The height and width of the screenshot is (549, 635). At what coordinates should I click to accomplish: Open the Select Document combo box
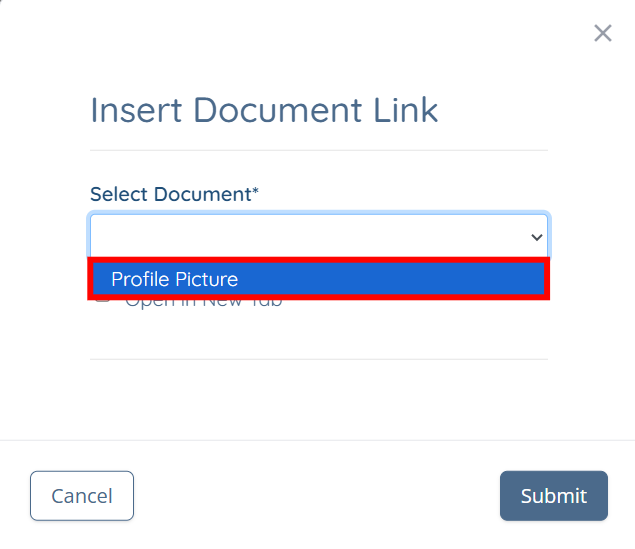coord(319,237)
